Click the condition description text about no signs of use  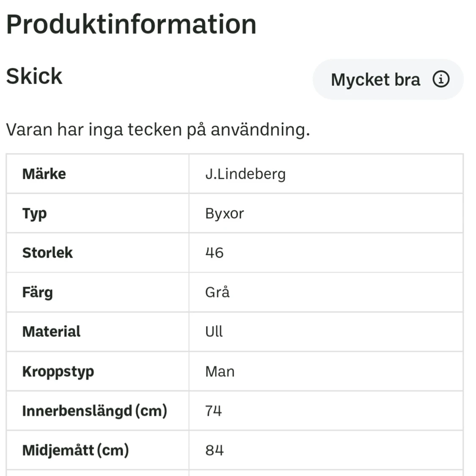coord(157,129)
